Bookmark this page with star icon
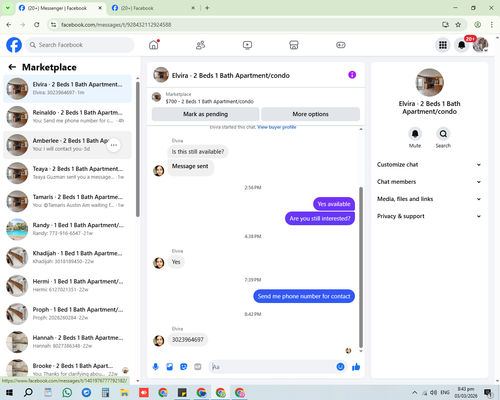Image resolution: width=500 pixels, height=400 pixels. coord(458,25)
